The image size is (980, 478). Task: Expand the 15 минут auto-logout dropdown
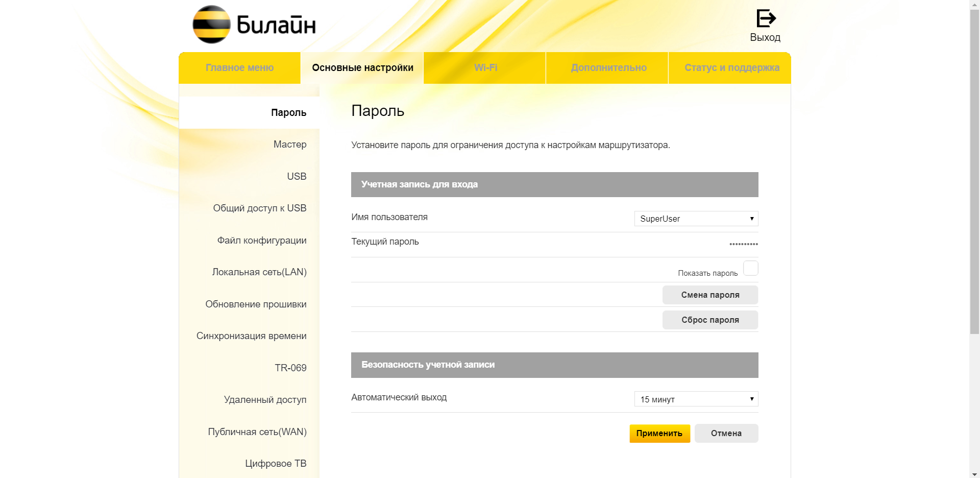coord(696,399)
